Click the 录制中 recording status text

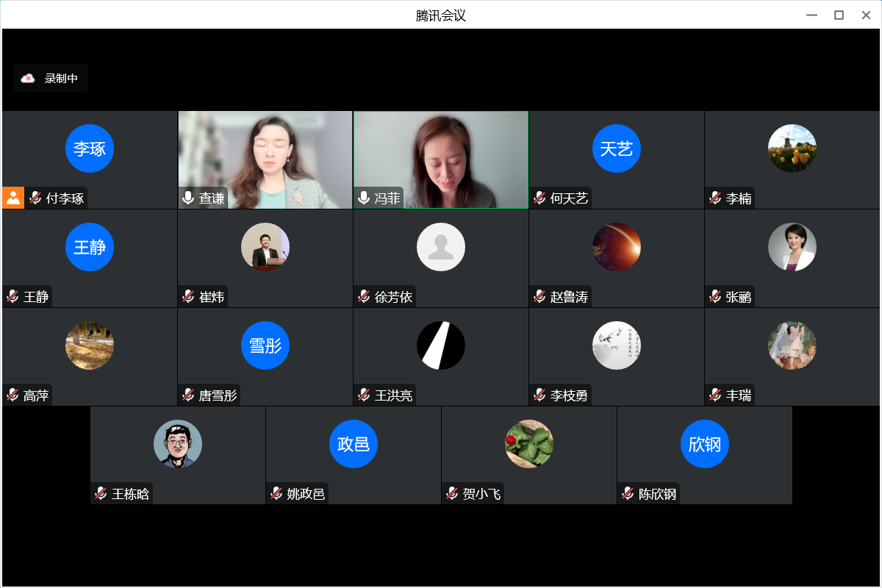coord(61,78)
